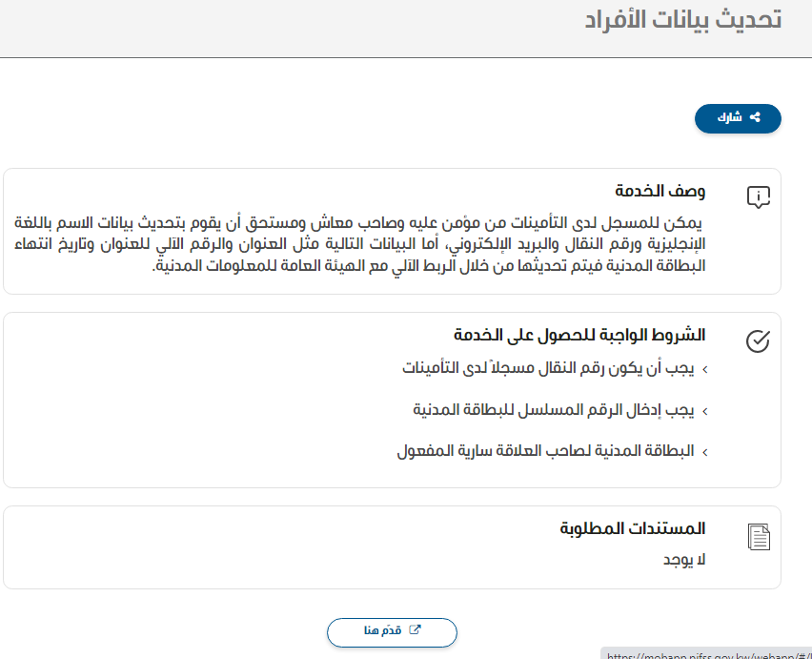The image size is (812, 659).
Task: Click the external link icon in قدّم هنا
Action: [x=415, y=630]
